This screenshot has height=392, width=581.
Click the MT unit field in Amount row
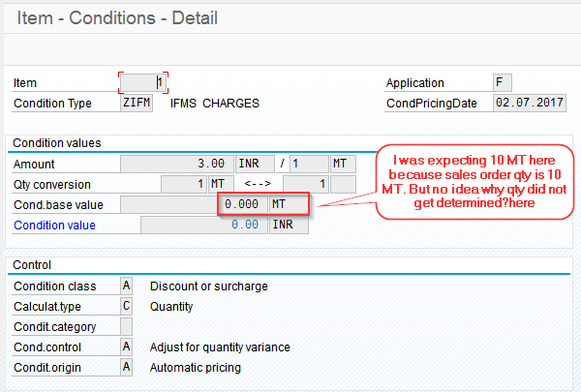coord(343,164)
